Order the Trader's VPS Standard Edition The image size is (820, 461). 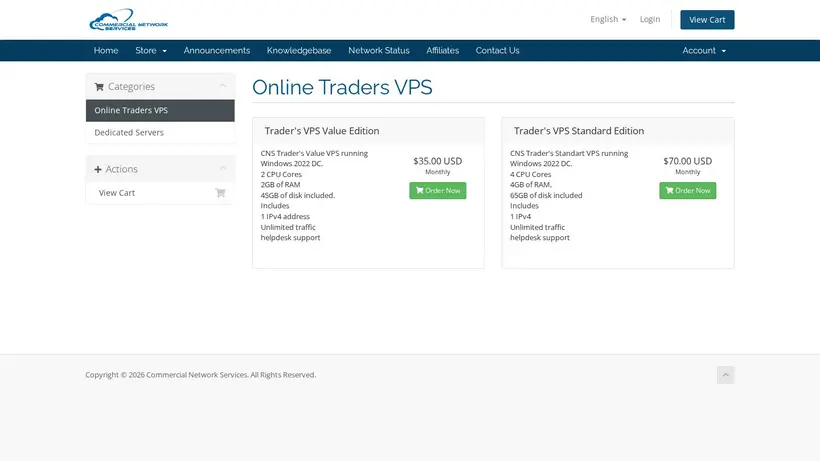point(688,190)
